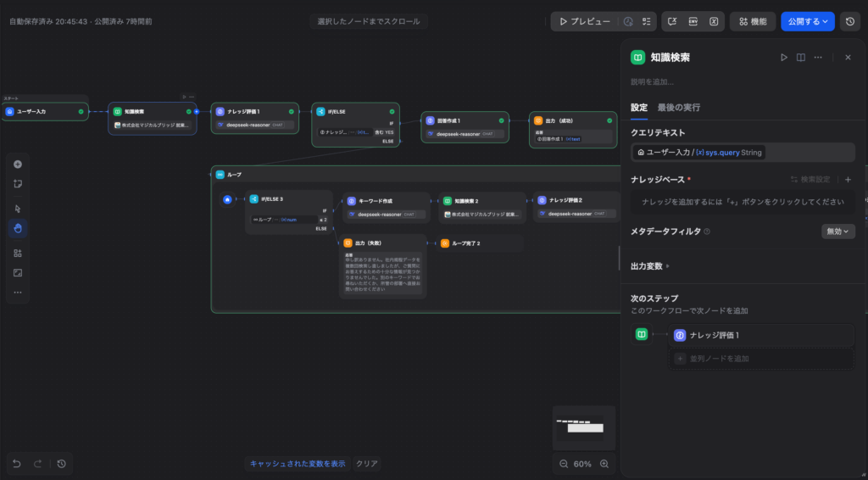This screenshot has width=868, height=480.
Task: Select the ナレッジ評価 1 node
Action: click(254, 118)
